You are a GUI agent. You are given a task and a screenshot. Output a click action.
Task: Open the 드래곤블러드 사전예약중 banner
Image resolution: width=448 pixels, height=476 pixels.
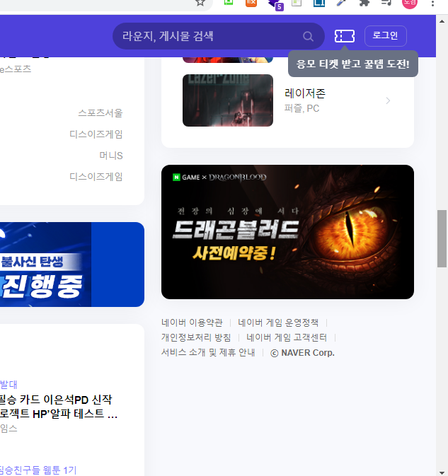click(287, 232)
